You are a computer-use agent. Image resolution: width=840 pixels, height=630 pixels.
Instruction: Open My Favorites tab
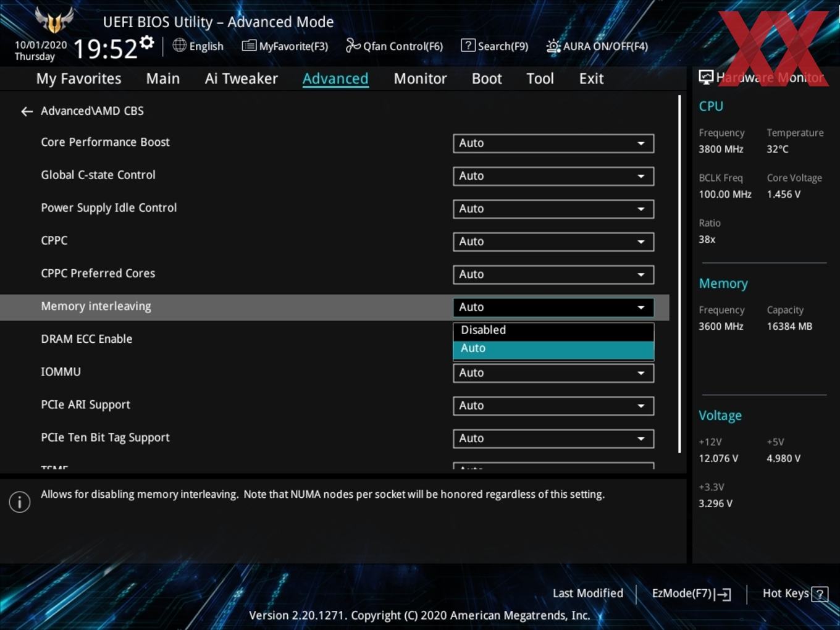(78, 78)
